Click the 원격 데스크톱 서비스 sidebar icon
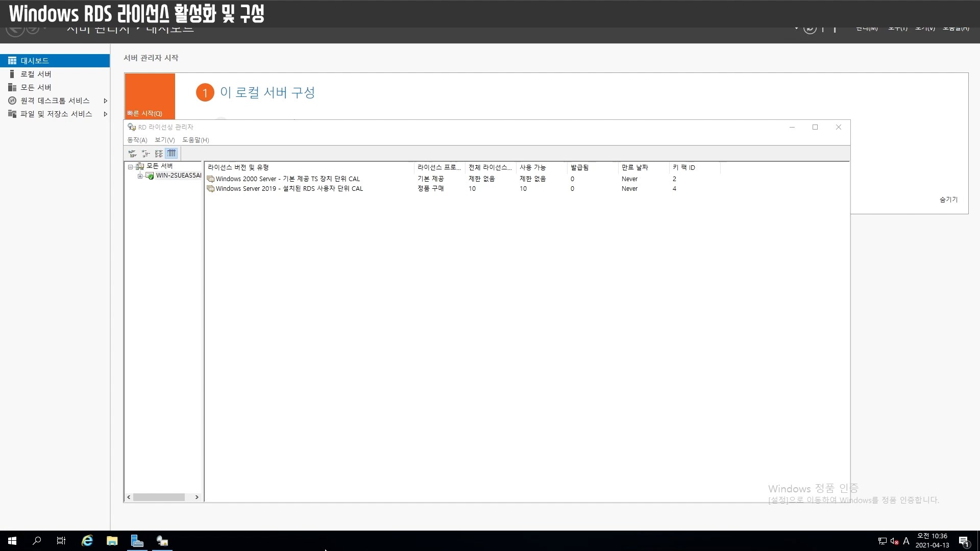Viewport: 980px width, 551px height. (12, 101)
